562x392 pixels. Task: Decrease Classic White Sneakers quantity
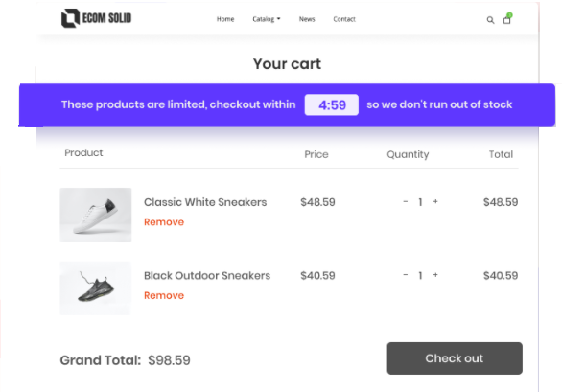point(406,201)
